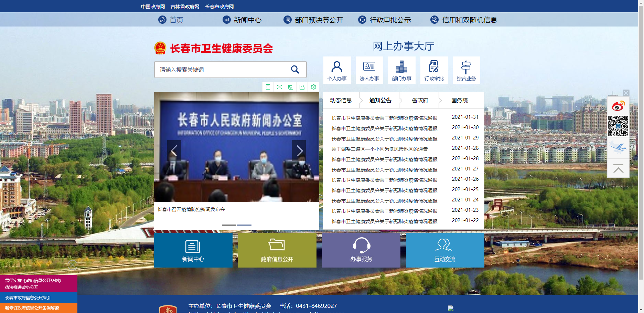Open the 综合业务 comprehensive services icon
Viewport: 644px width, 313px height.
pyautogui.click(x=466, y=70)
